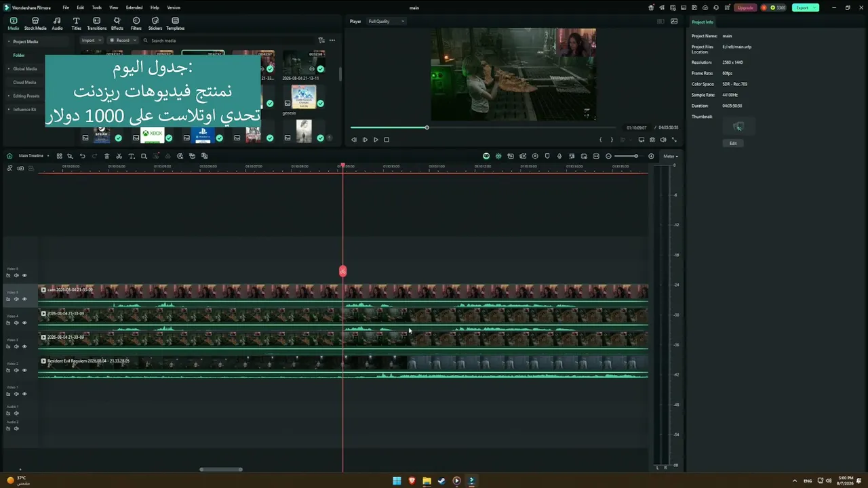The image size is (868, 488).
Task: Click the voiceover microphone icon
Action: (x=559, y=156)
